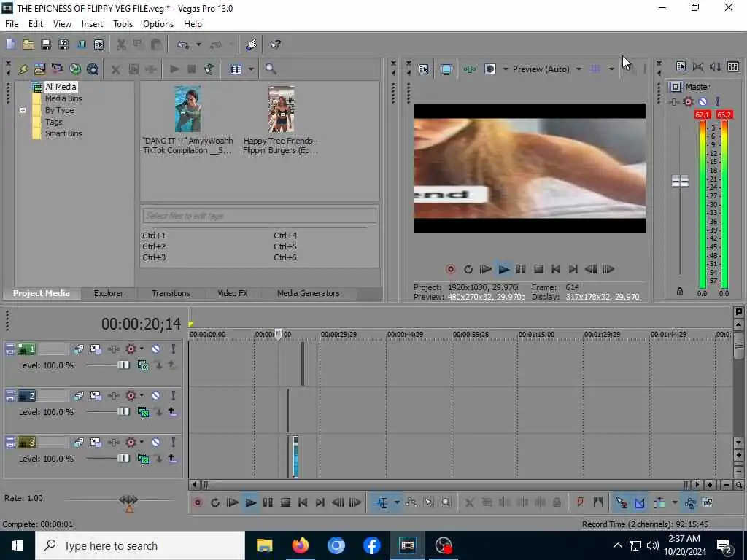Screen dimensions: 747x560
Task: Mute track 3 with its mute icon
Action: coord(156,443)
